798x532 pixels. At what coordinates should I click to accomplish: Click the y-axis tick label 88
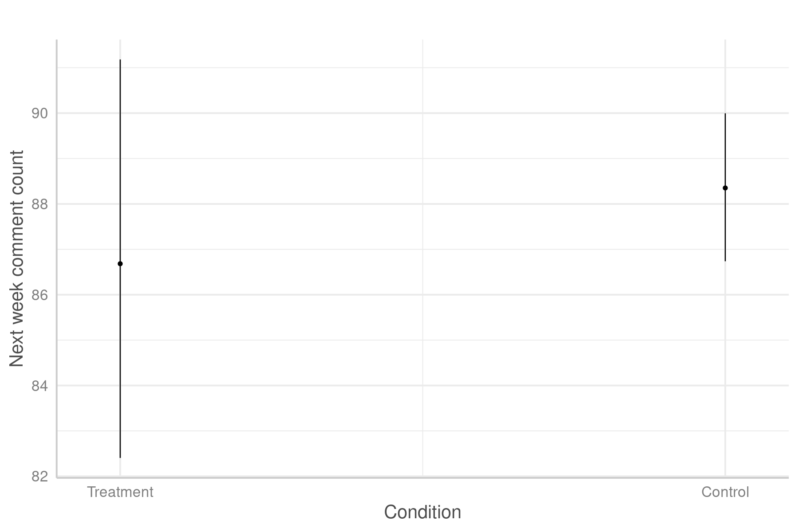39,204
